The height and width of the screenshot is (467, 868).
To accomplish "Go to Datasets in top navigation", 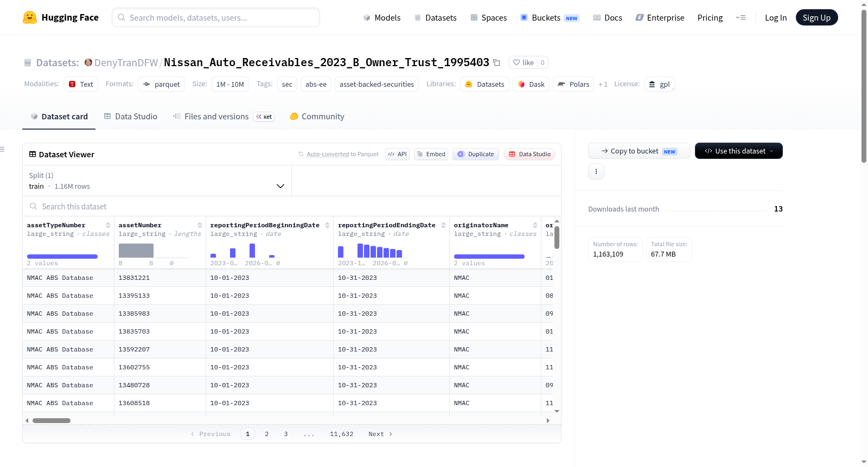I will (435, 17).
